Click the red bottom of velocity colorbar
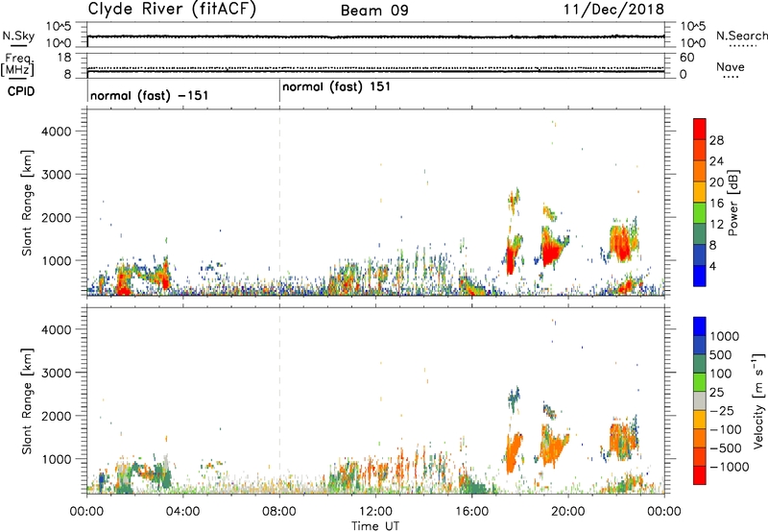This screenshot has height=532, width=768. coord(700,475)
